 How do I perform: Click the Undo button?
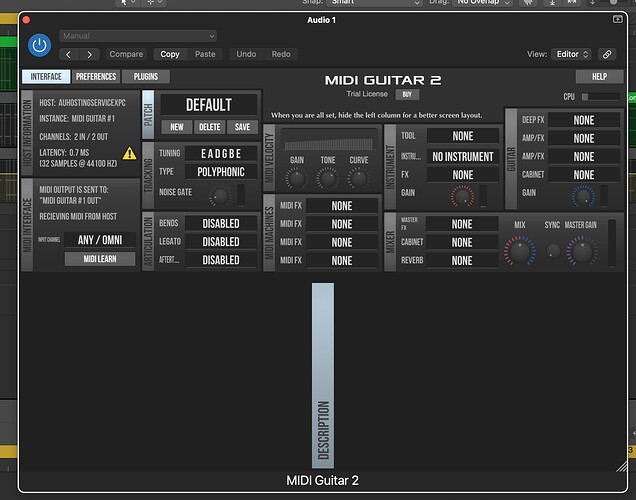click(x=246, y=54)
